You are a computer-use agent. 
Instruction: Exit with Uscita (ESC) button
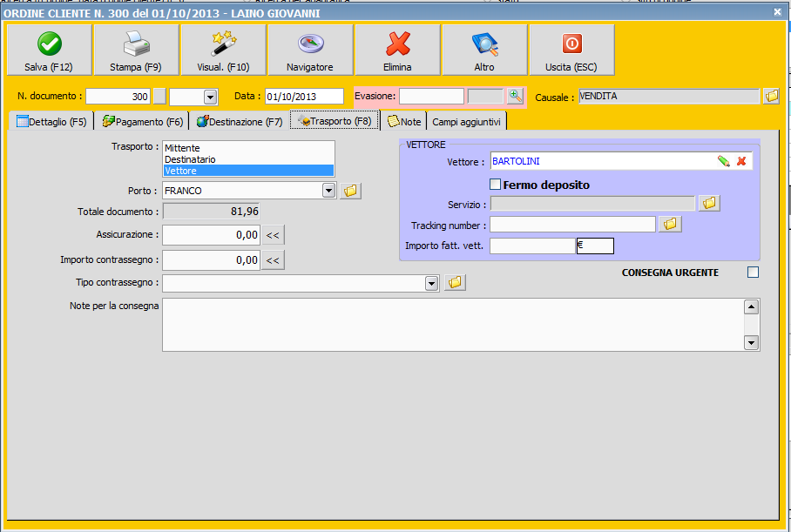[571, 50]
